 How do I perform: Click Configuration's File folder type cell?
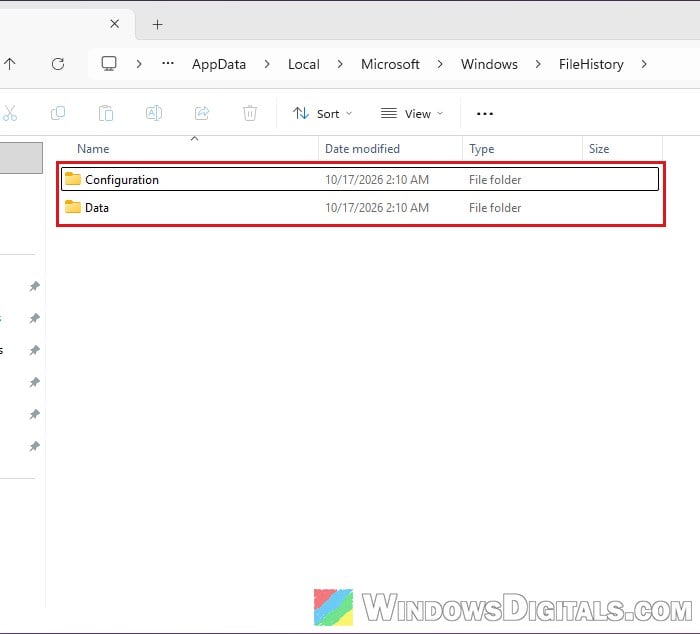pyautogui.click(x=495, y=179)
